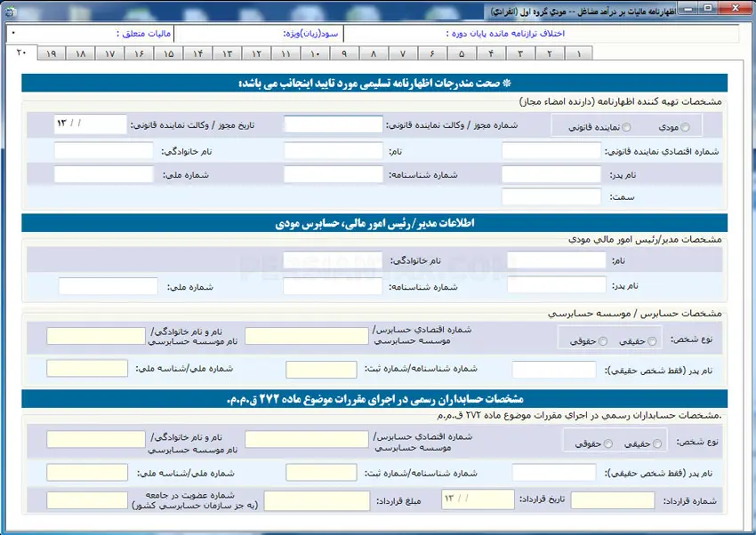The image size is (756, 535).
Task: Click the اختلاف ترازنامه مانده پایان دوره label
Action: coord(505,33)
